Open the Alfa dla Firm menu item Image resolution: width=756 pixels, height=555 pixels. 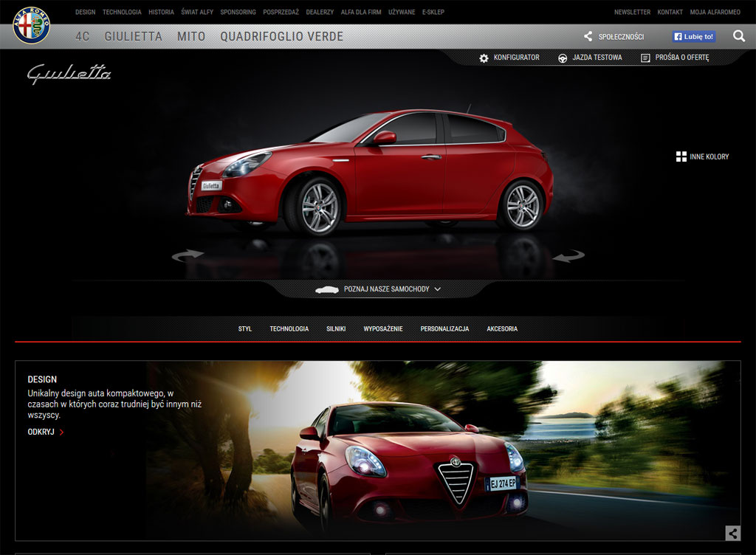pyautogui.click(x=361, y=12)
